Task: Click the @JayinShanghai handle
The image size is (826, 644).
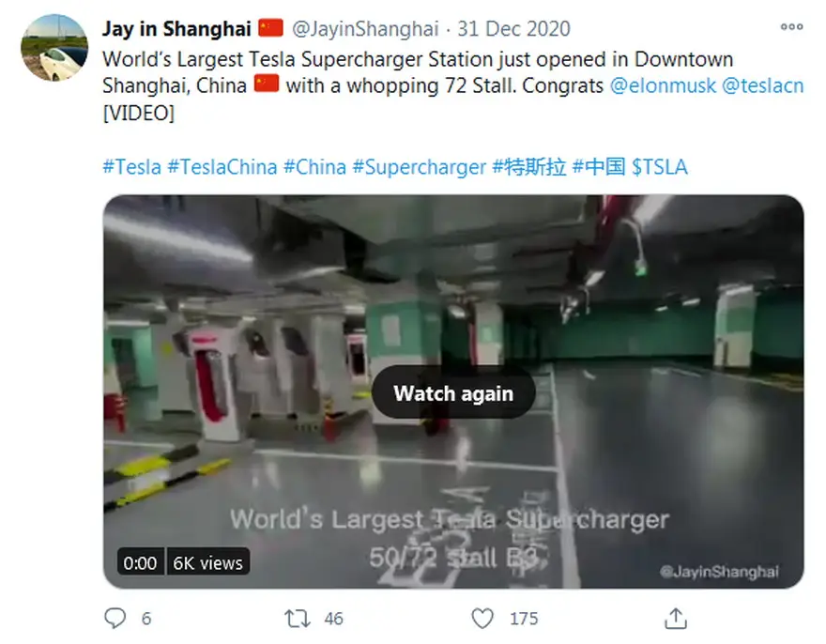Action: (x=365, y=28)
